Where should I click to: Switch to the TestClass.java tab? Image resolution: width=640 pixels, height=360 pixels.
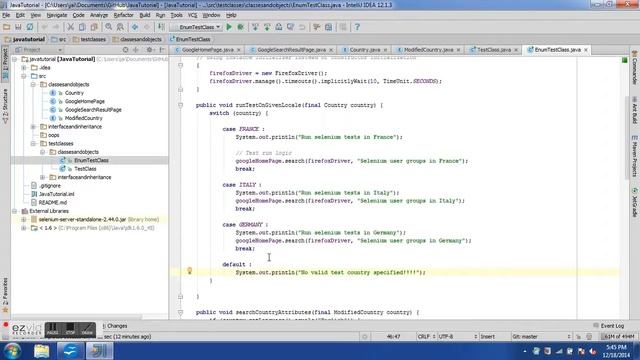(493, 50)
